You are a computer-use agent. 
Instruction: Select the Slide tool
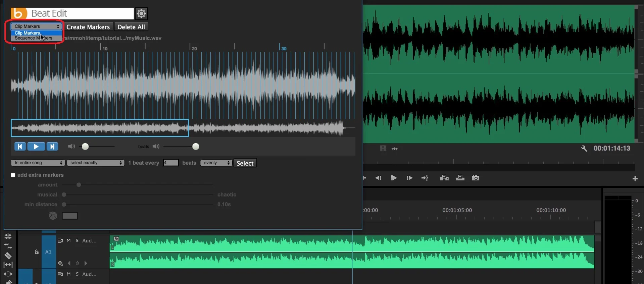(x=8, y=274)
